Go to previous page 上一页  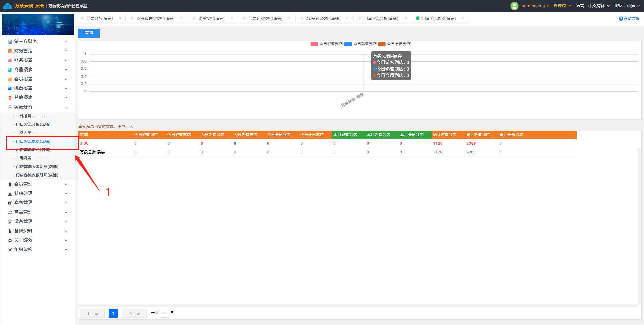(x=92, y=313)
